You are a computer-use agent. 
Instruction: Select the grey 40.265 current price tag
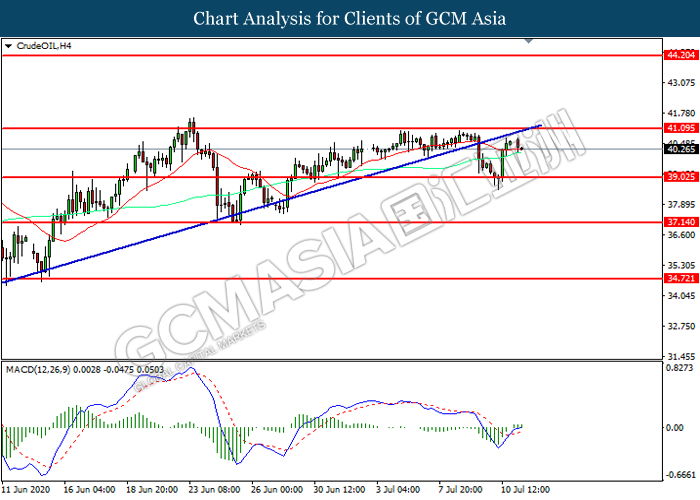(681, 149)
